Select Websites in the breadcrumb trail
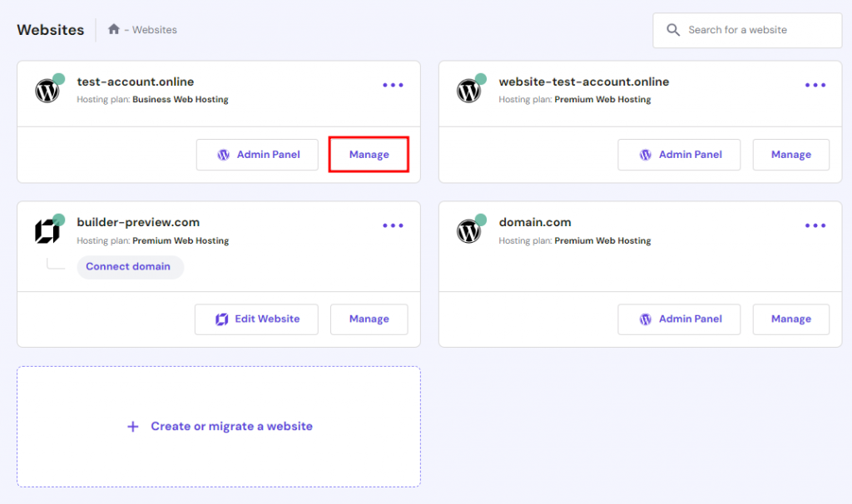The image size is (852, 504). point(155,30)
